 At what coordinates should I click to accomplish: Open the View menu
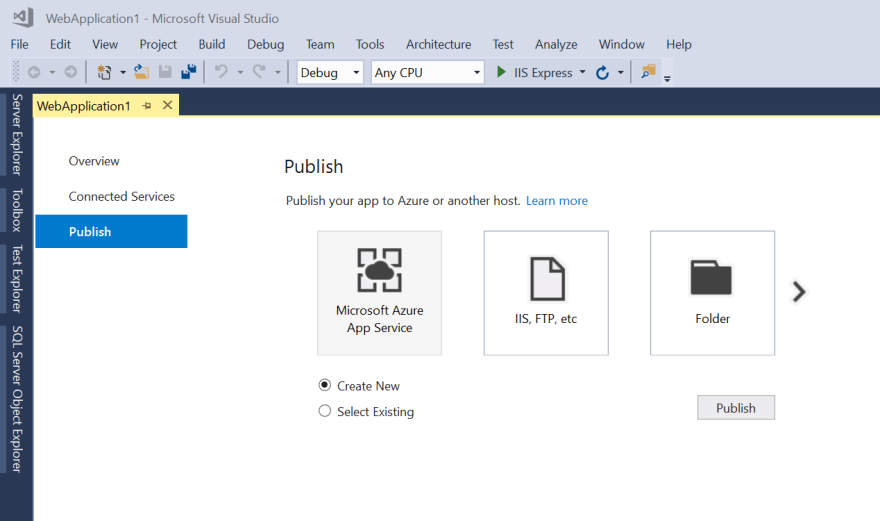(105, 44)
